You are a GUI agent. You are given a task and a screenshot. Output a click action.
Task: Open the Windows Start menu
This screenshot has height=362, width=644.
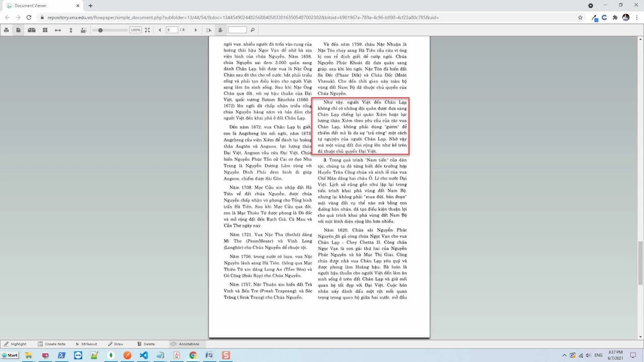(10, 355)
